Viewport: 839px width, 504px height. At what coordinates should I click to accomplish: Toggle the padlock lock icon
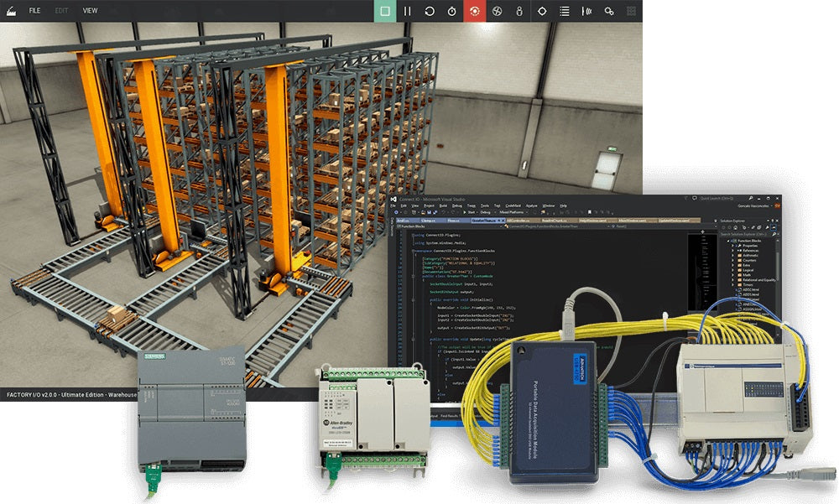pyautogui.click(x=519, y=11)
